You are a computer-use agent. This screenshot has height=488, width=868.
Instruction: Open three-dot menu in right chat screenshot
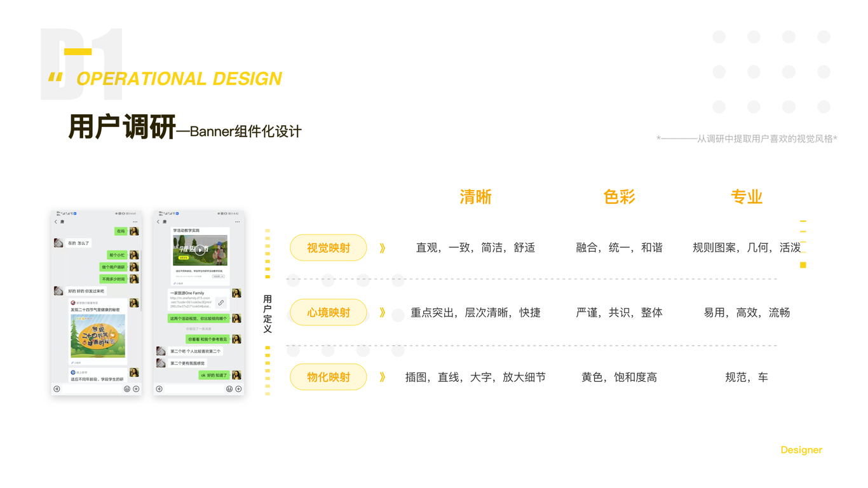coord(238,222)
